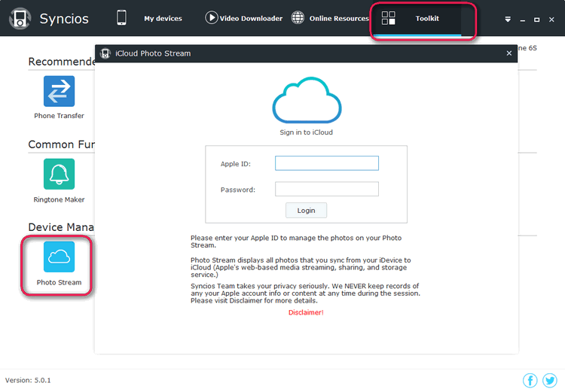565x392 pixels.
Task: Click the phone device icon
Action: (x=121, y=17)
